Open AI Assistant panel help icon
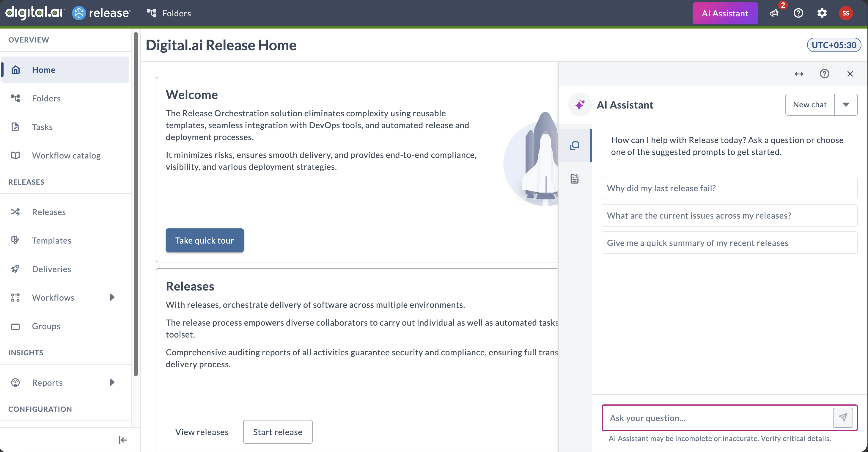 (824, 73)
